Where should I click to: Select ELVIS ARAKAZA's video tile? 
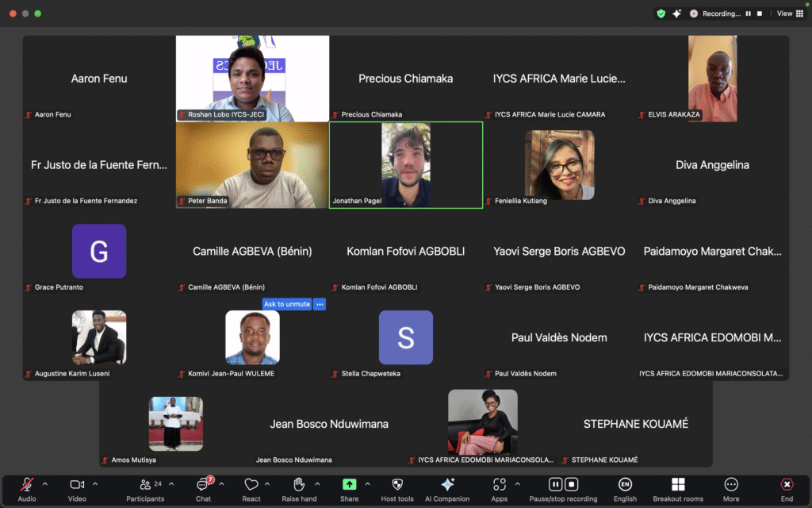point(713,79)
